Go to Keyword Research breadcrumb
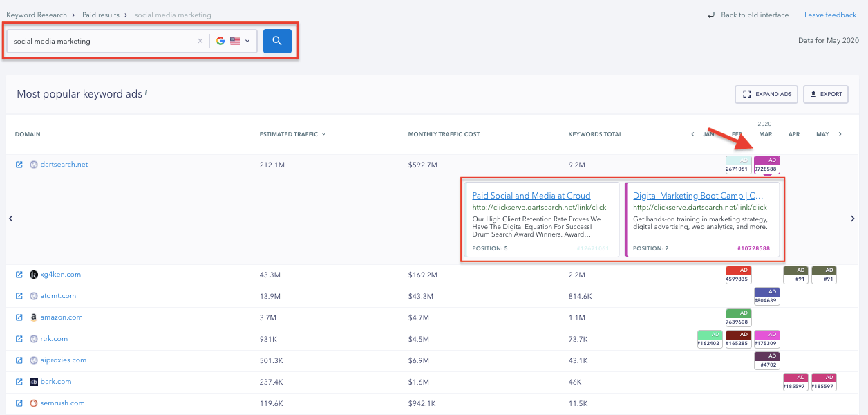The image size is (868, 415). [37, 15]
